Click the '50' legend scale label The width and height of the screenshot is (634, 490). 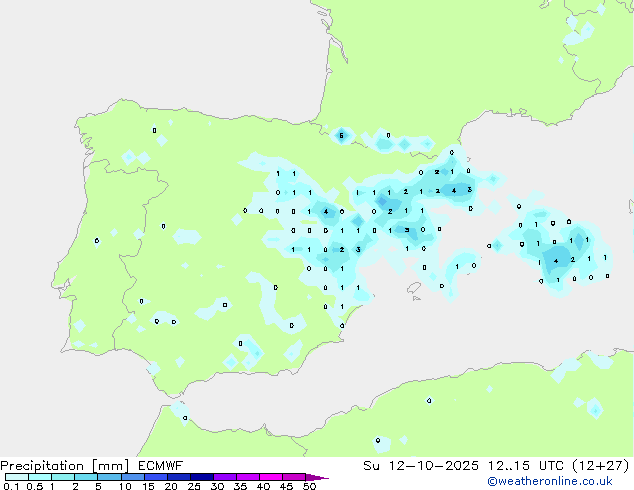click(x=309, y=486)
